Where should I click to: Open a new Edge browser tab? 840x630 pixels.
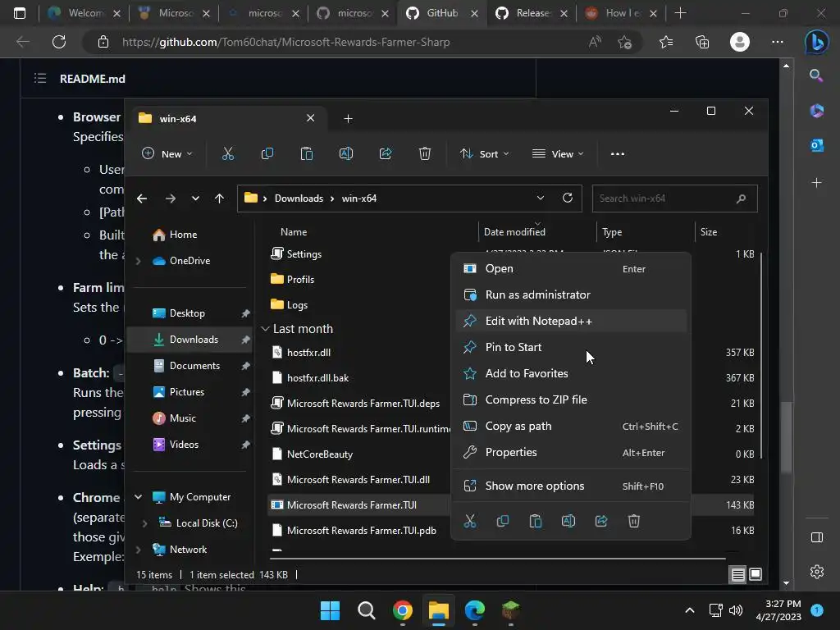[x=680, y=13]
